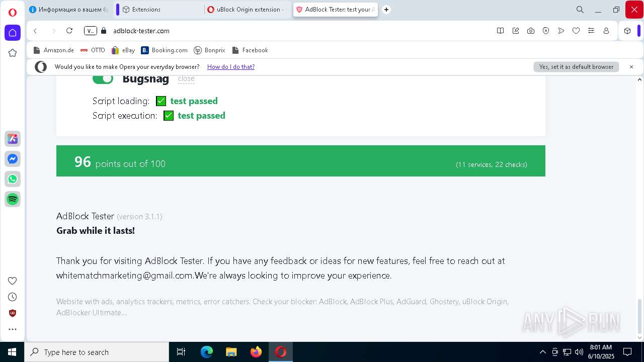Viewport: 644px width, 362px height.
Task: Open Bonprix bookmark
Action: (210, 50)
